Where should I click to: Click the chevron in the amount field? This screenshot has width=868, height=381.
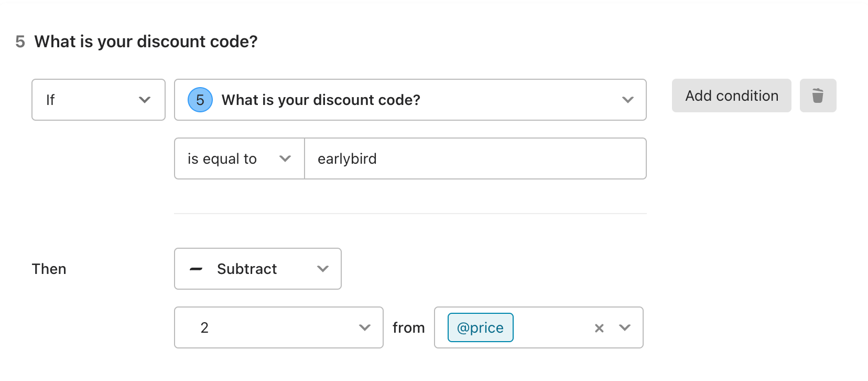[x=365, y=327]
